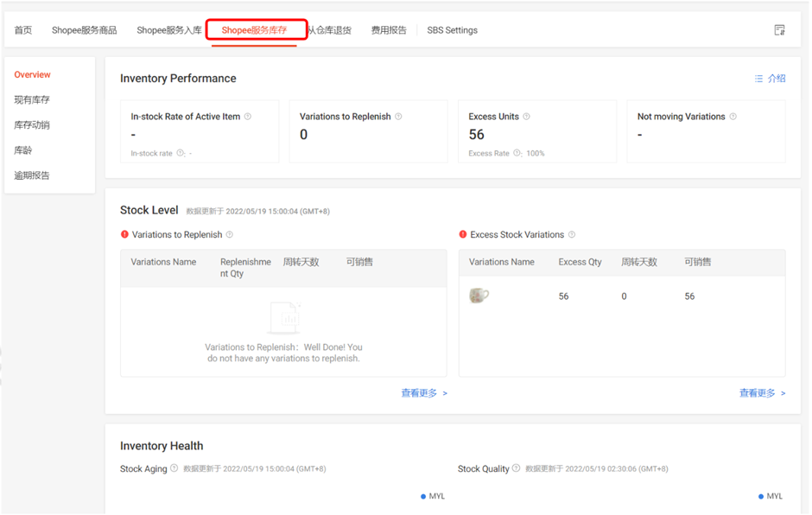Screen dimensions: 812x515
Task: Click help icon beside Stock Aging
Action: [x=174, y=467]
